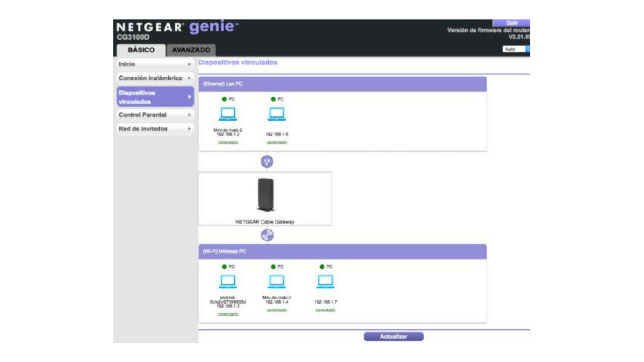Click the green status dot above 192.168.1.6

(273, 99)
